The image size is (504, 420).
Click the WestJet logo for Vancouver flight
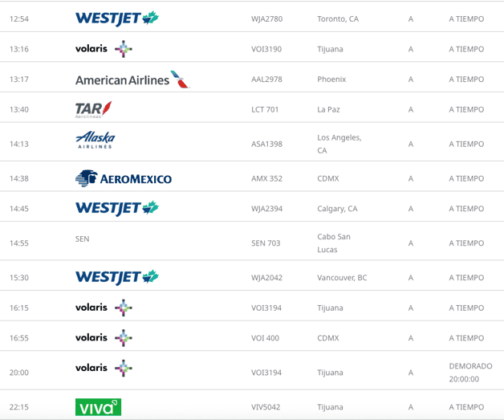click(116, 277)
